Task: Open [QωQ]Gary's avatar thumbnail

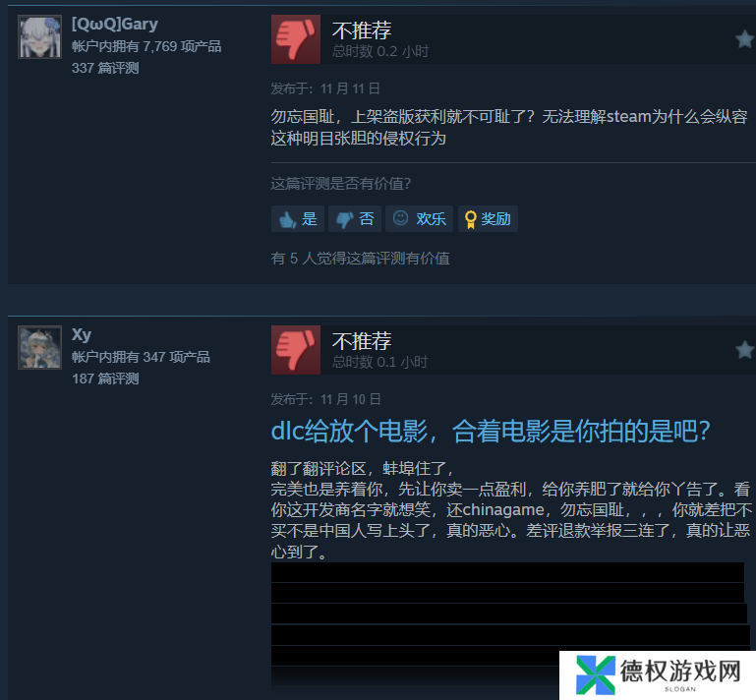Action: (39, 37)
